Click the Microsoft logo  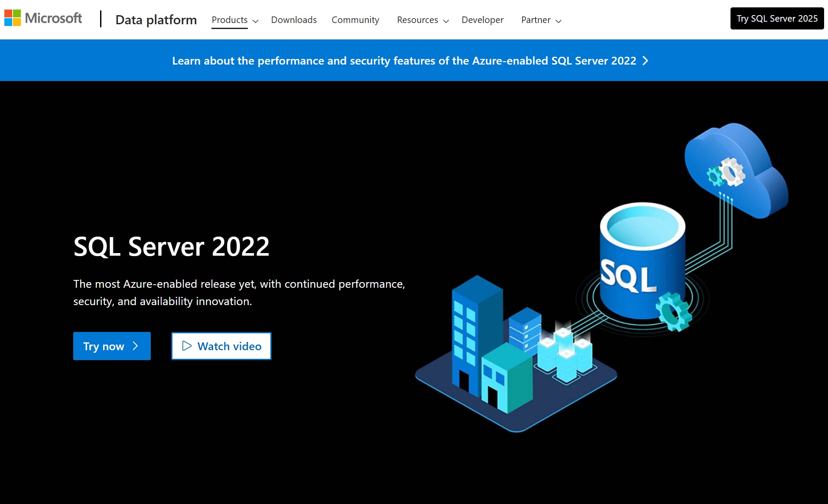tap(43, 18)
